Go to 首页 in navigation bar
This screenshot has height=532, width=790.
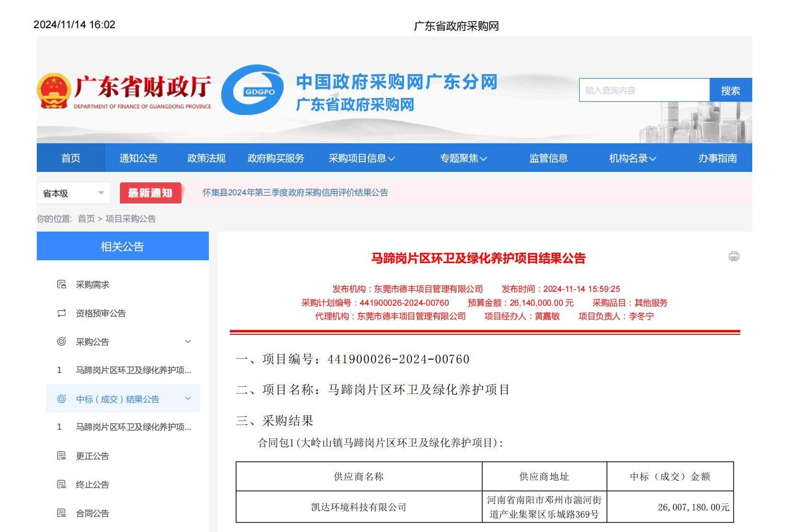(71, 158)
